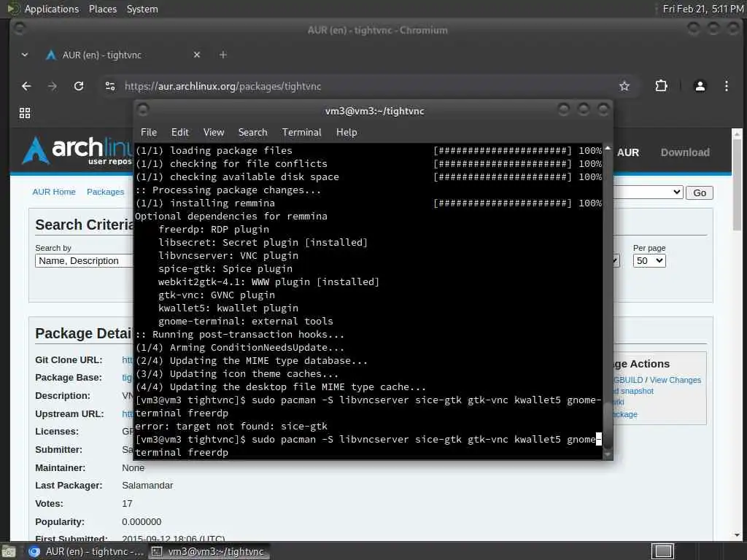Image resolution: width=747 pixels, height=560 pixels.
Task: Click 'spice-gtk: Spice plugin' line
Action: point(225,268)
